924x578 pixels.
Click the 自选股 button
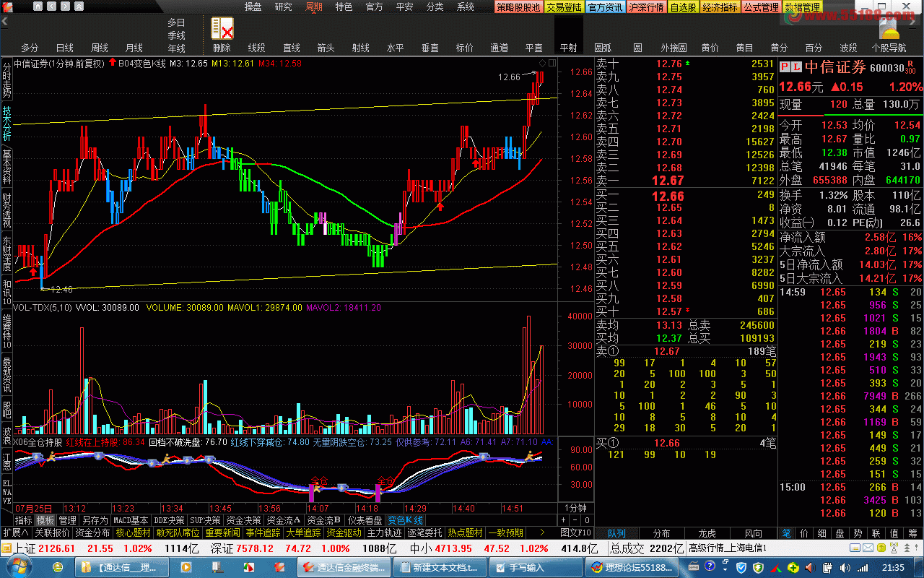pos(683,7)
